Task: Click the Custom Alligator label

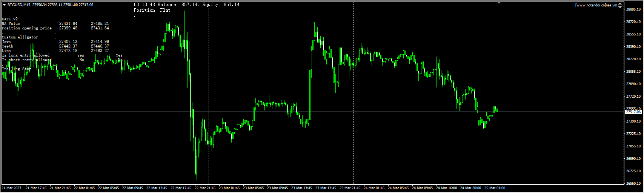Action: [x=20, y=37]
